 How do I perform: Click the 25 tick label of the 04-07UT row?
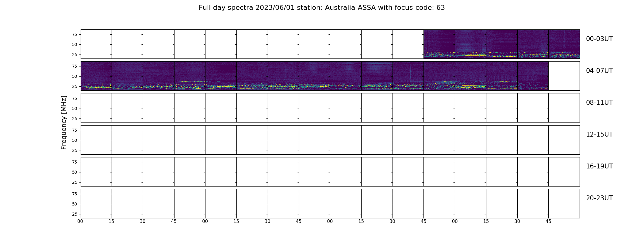tap(75, 86)
